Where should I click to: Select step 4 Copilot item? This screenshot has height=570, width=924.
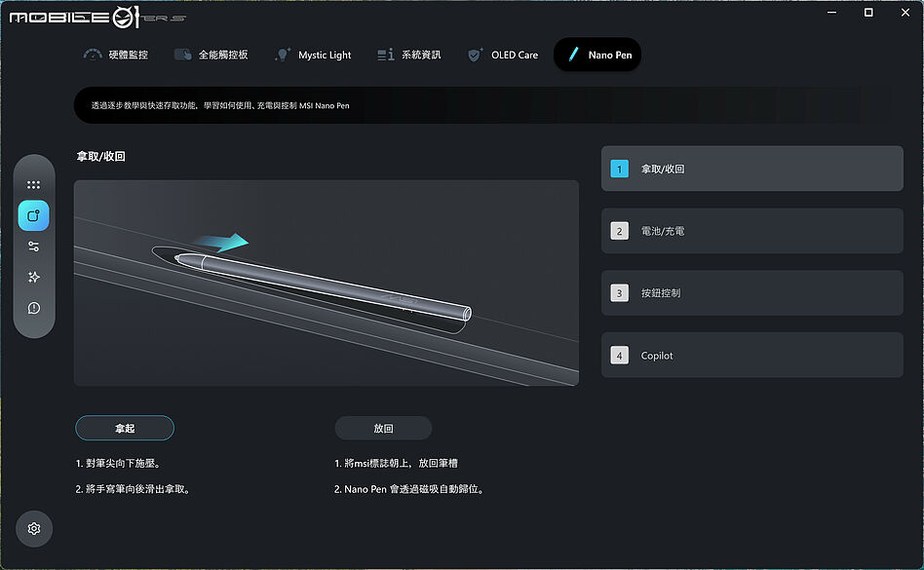click(x=751, y=355)
